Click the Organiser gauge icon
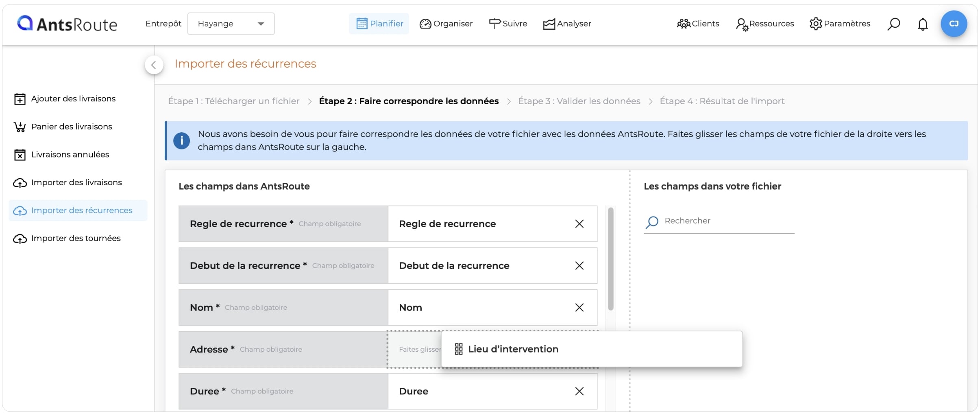Viewport: 980px width, 414px height. [425, 24]
